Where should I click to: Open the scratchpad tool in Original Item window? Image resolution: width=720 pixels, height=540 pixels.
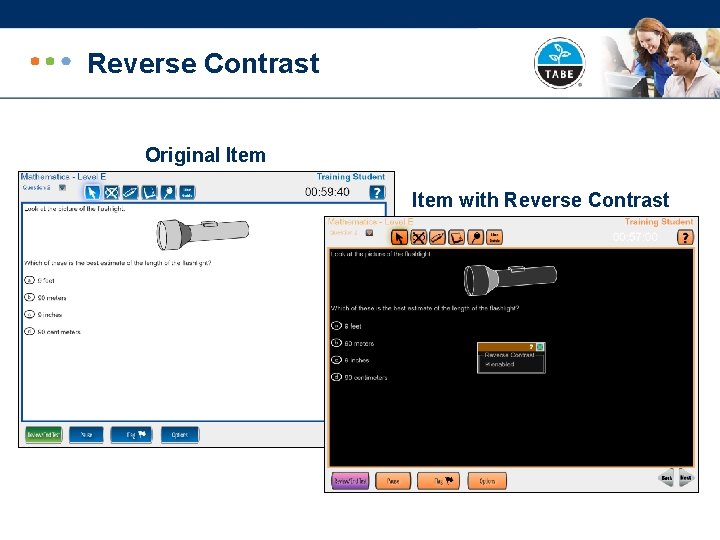tap(149, 192)
